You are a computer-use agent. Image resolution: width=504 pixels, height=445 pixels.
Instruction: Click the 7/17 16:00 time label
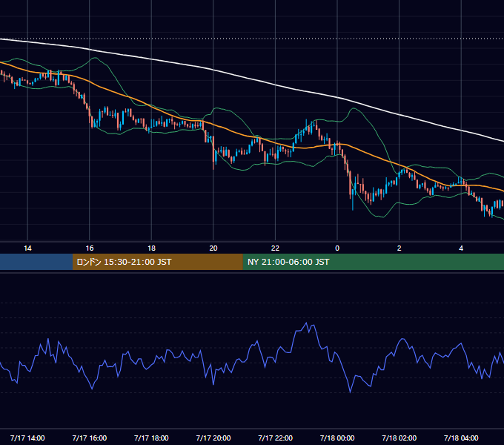90,438
